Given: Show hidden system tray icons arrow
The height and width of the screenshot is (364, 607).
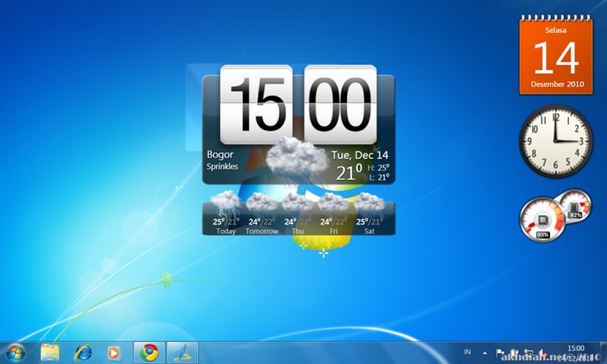Looking at the screenshot, I should coord(485,353).
